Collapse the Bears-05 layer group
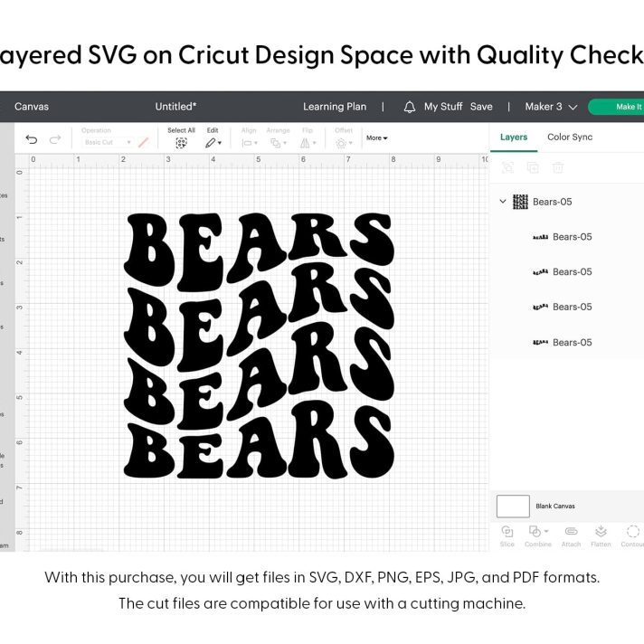This screenshot has width=644, height=644. pos(503,201)
